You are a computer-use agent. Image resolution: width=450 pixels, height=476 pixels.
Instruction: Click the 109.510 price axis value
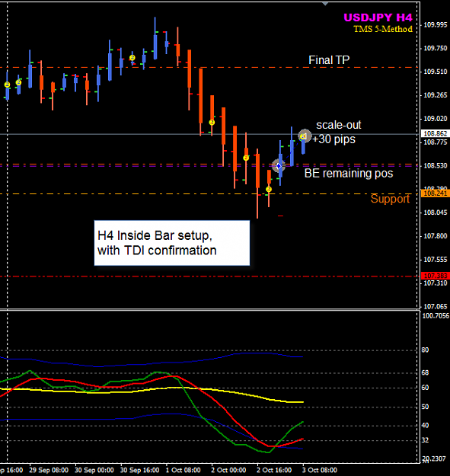(x=435, y=72)
